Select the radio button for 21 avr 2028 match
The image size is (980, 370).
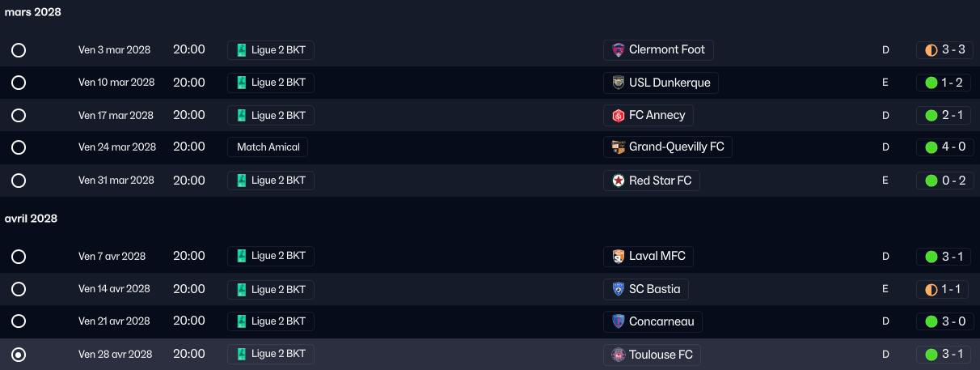19,321
